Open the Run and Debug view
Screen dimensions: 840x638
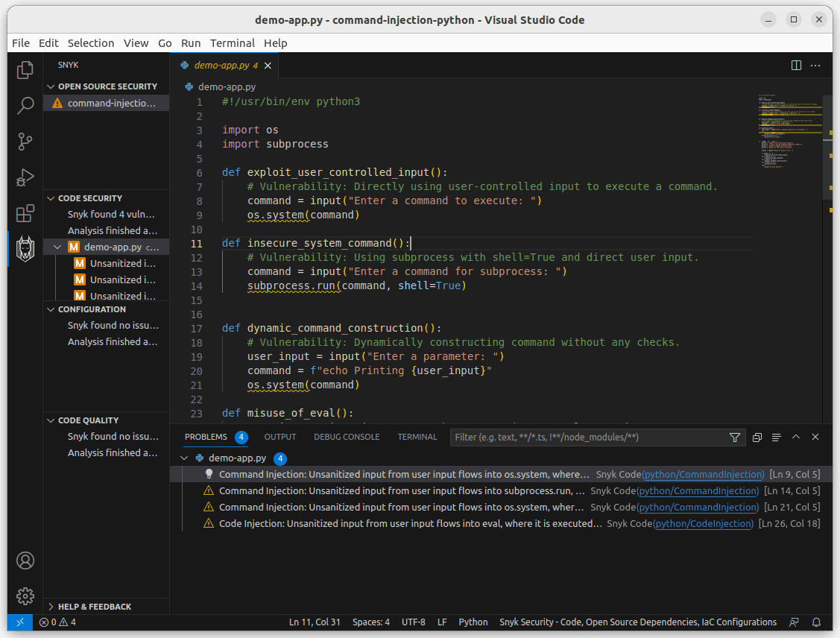[25, 177]
